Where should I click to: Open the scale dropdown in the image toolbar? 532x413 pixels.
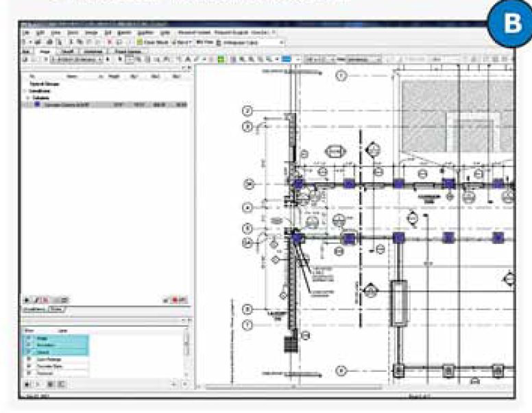(319, 60)
